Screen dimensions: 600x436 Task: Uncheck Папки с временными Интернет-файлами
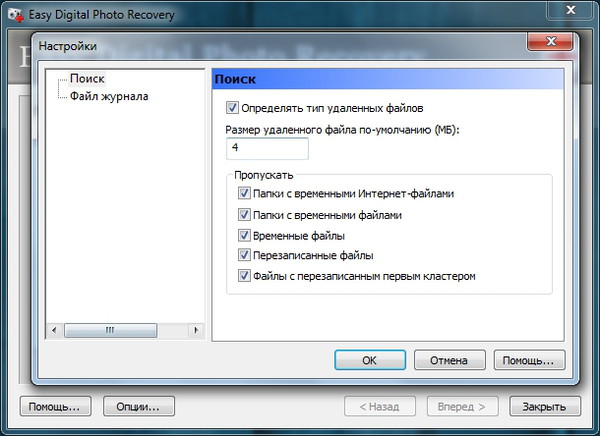tap(244, 193)
